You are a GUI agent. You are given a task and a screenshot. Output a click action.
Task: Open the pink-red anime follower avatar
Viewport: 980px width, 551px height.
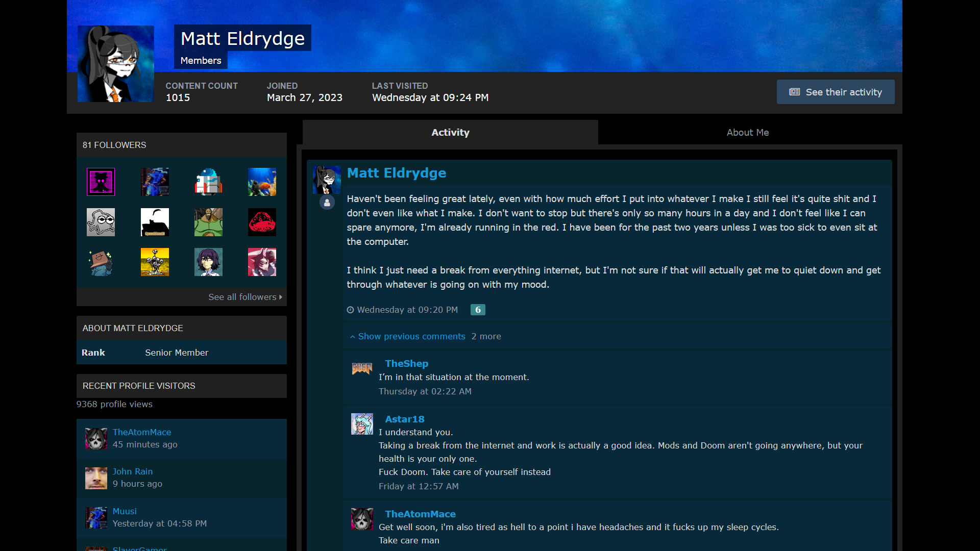(262, 262)
